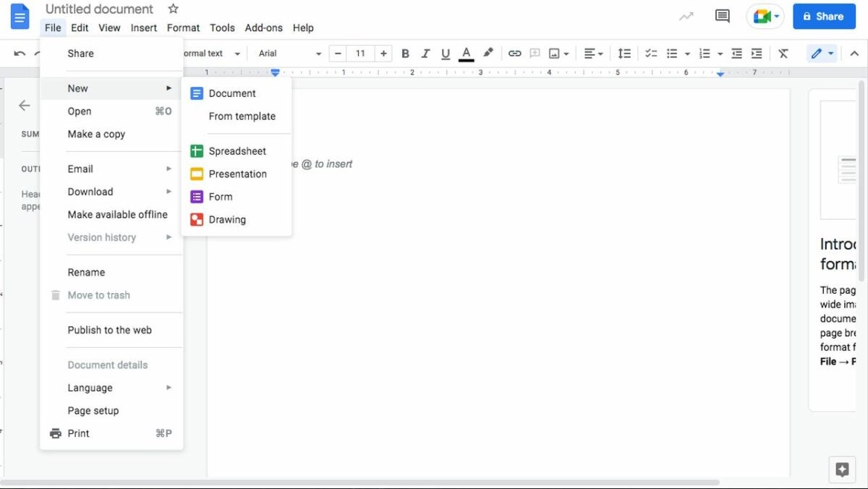Click the Google Meet camera icon

coord(762,16)
